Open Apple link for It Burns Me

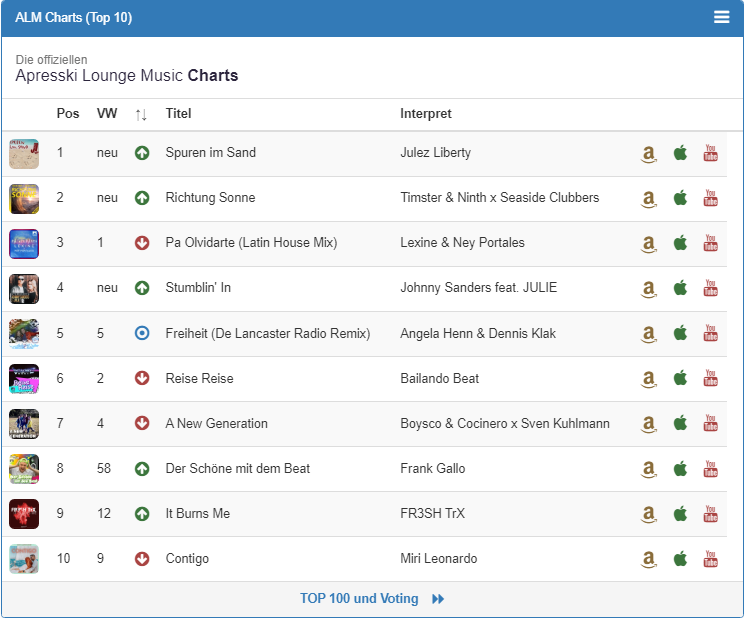680,513
